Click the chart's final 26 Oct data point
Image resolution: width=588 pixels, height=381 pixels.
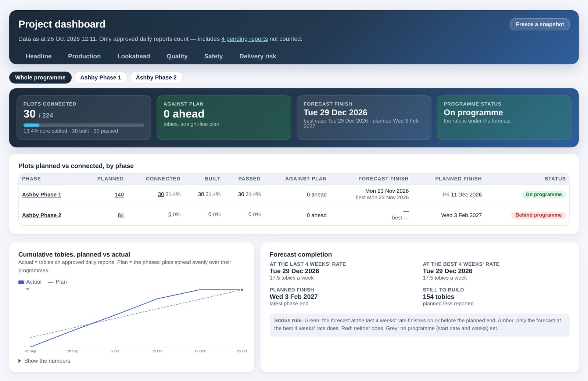pos(242,290)
